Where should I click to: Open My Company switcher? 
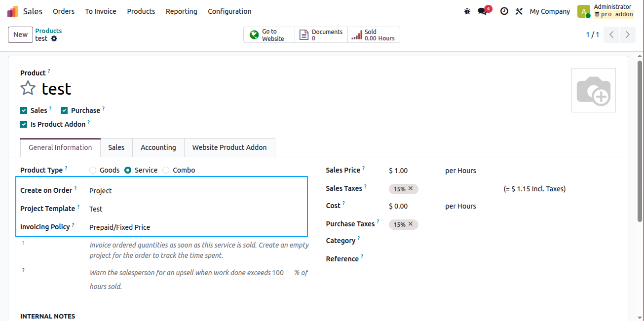pos(550,11)
